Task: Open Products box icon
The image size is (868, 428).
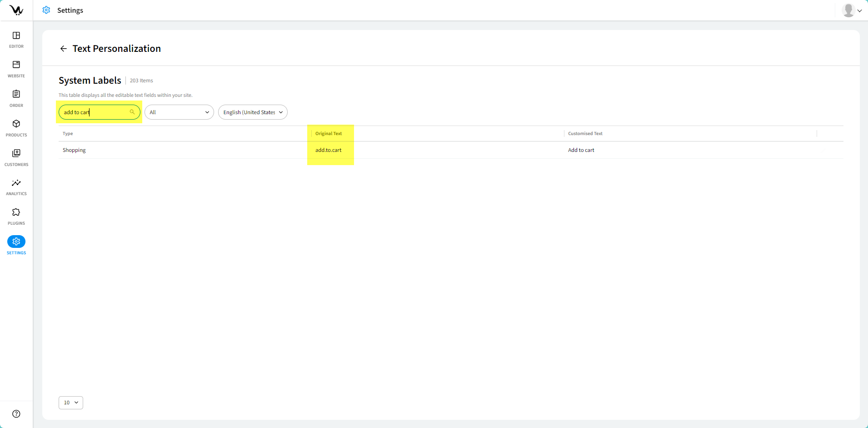Action: (x=16, y=124)
